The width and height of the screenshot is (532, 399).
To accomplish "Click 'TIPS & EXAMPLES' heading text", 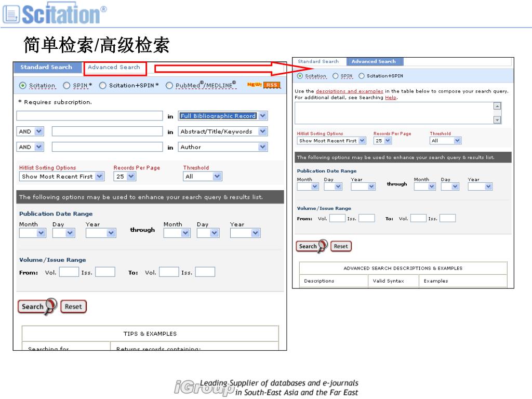I will click(x=150, y=334).
